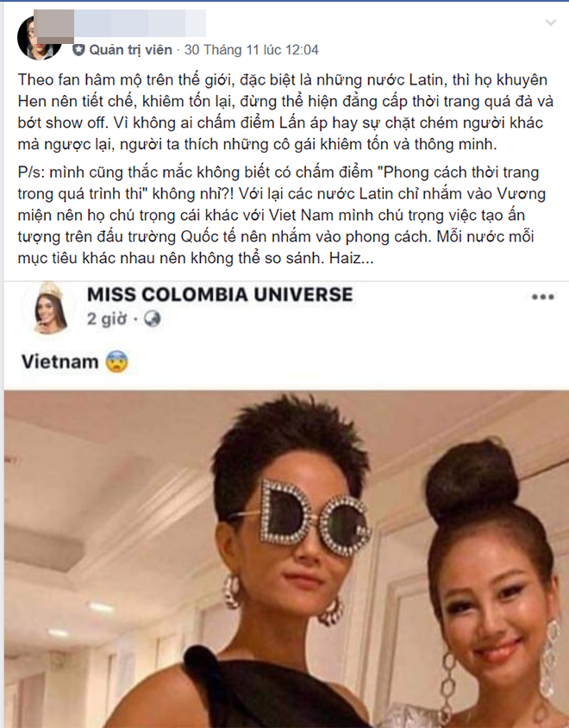Open the poster's profile picture
The width and height of the screenshot is (569, 728).
tap(40, 38)
